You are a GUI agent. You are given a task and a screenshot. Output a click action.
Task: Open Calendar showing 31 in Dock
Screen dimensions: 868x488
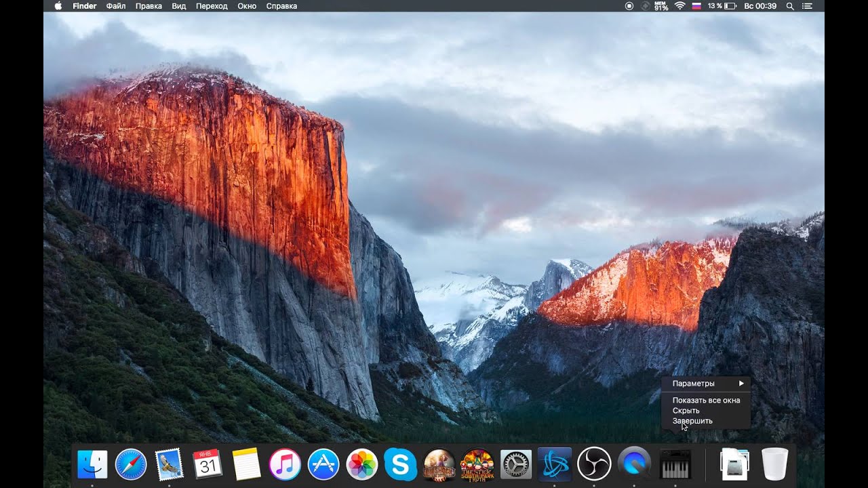click(208, 464)
